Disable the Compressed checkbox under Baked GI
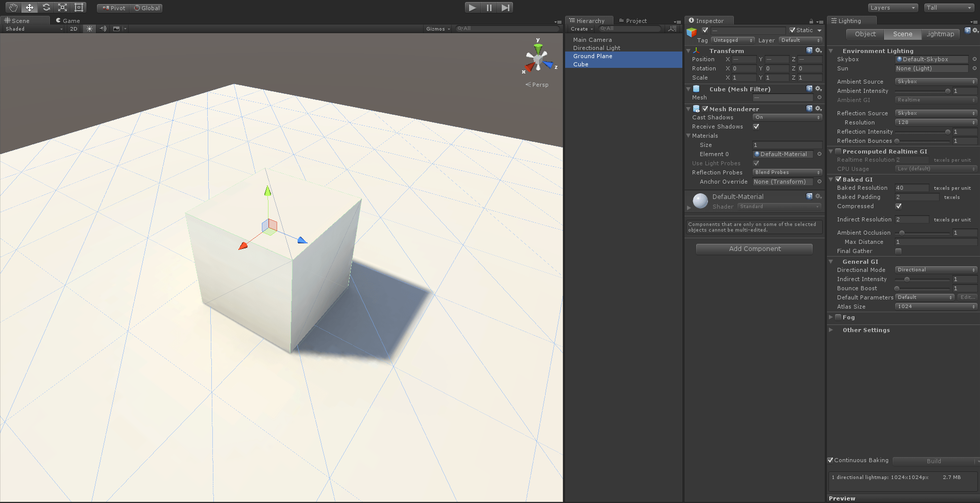The width and height of the screenshot is (980, 503). pyautogui.click(x=898, y=206)
